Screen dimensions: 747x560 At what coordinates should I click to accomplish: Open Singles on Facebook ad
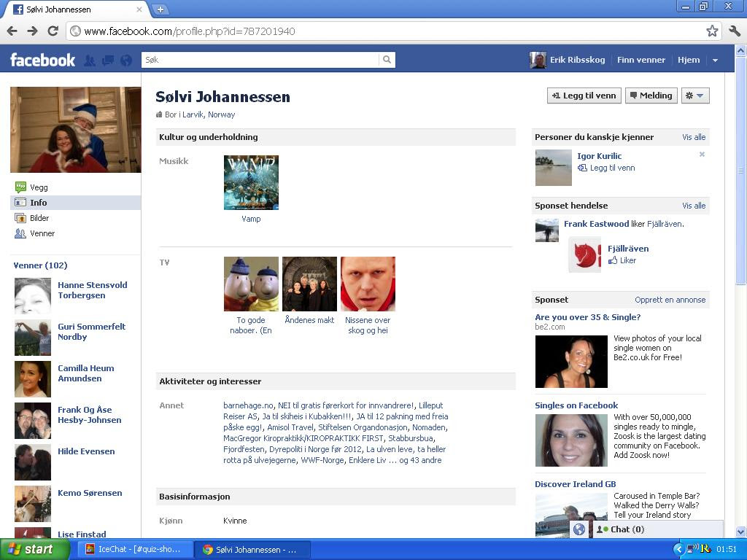click(x=576, y=405)
